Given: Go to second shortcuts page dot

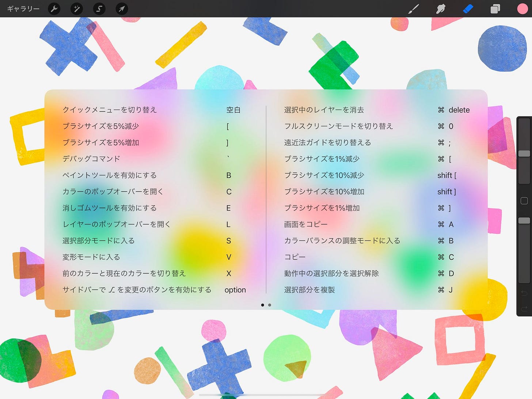Looking at the screenshot, I should pos(270,305).
